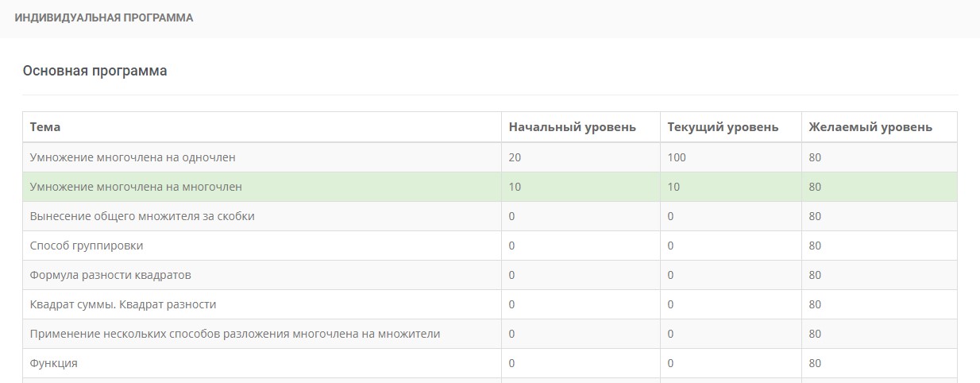Select the highlighted topic "Умножение многочлена на многочлен"
The image size is (980, 383).
(136, 187)
